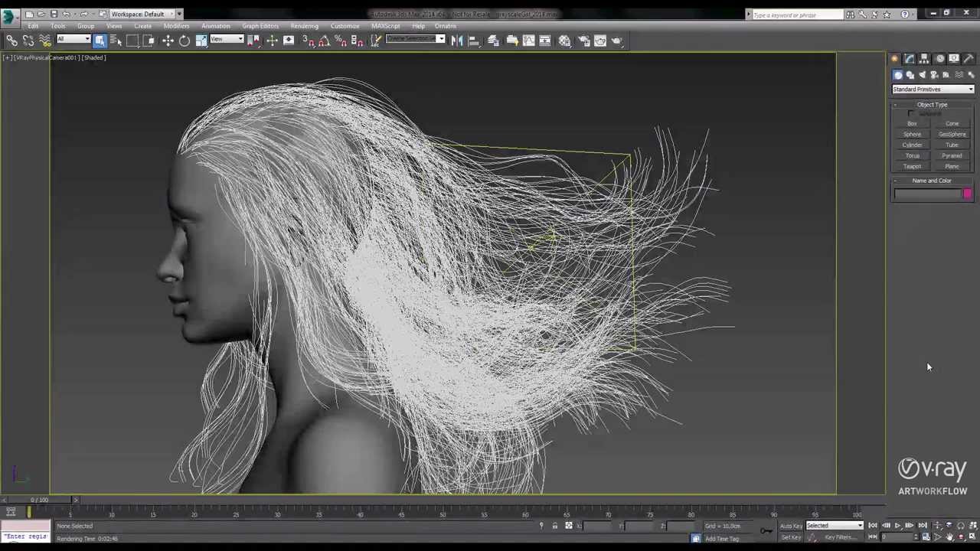The image size is (980, 551).
Task: Click the time slider 0 / 100 handle
Action: click(38, 500)
